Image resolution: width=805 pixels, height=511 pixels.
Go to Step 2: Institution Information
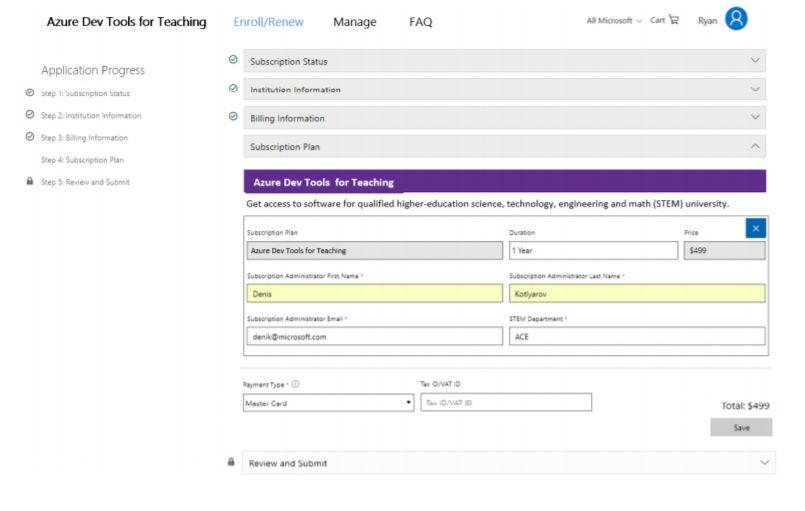[91, 116]
